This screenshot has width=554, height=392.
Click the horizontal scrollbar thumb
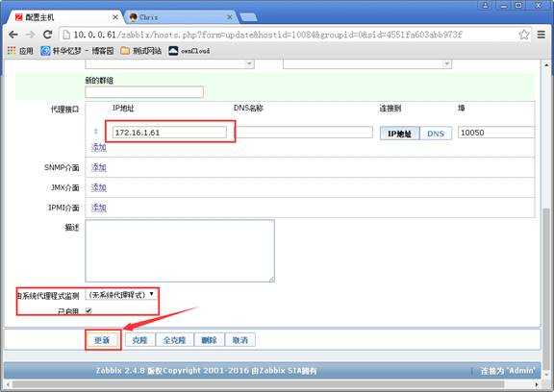pos(258,384)
